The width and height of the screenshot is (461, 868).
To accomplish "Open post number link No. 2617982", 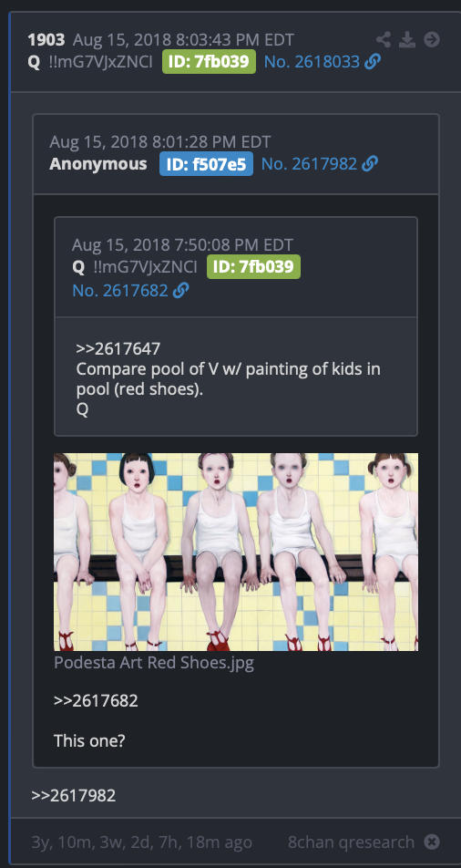I will click(310, 164).
